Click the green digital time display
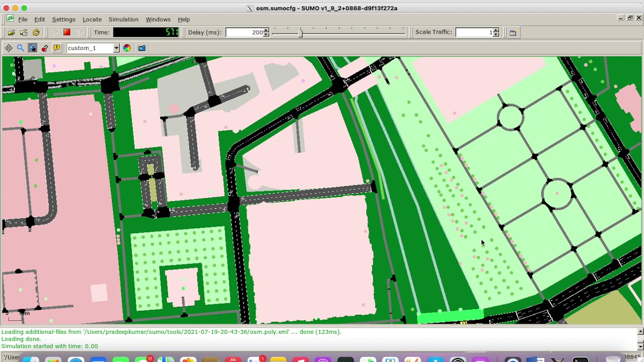 coord(146,32)
